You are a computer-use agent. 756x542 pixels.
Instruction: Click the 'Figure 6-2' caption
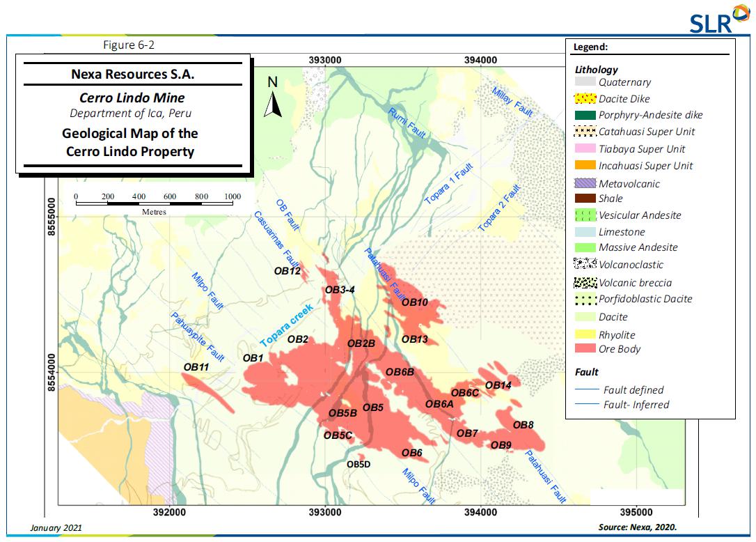[x=129, y=45]
